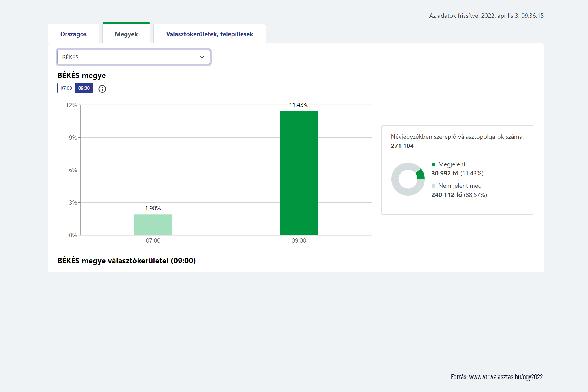Click the info circle icon
This screenshot has height=392, width=588.
[102, 89]
